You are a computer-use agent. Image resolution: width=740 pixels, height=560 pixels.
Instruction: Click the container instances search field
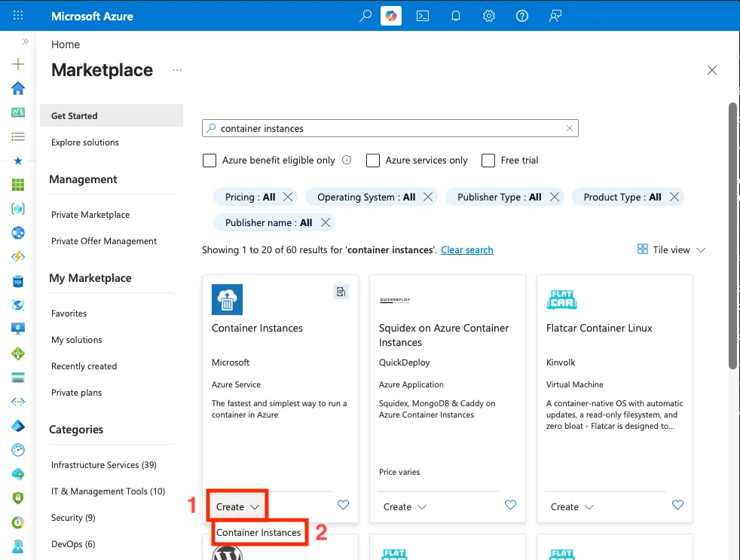(x=390, y=128)
